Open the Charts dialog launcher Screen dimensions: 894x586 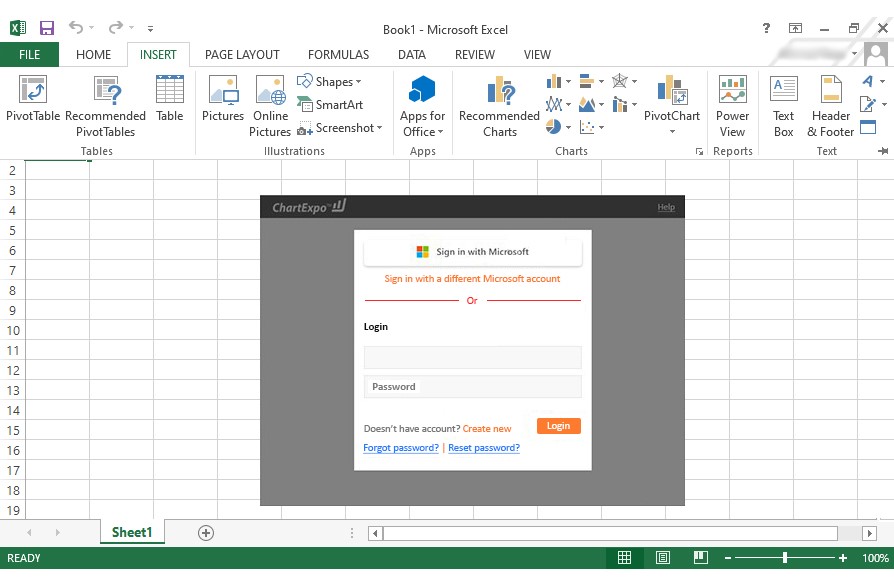click(699, 152)
